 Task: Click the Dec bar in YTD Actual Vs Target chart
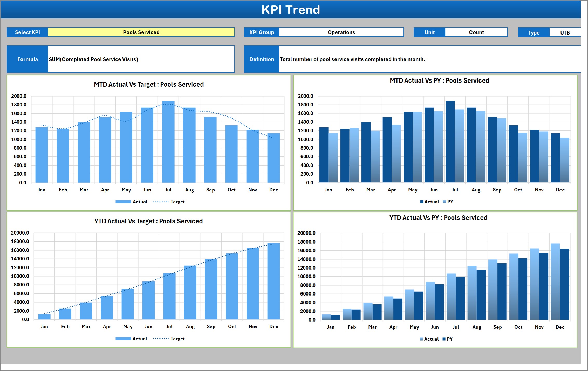click(x=274, y=281)
